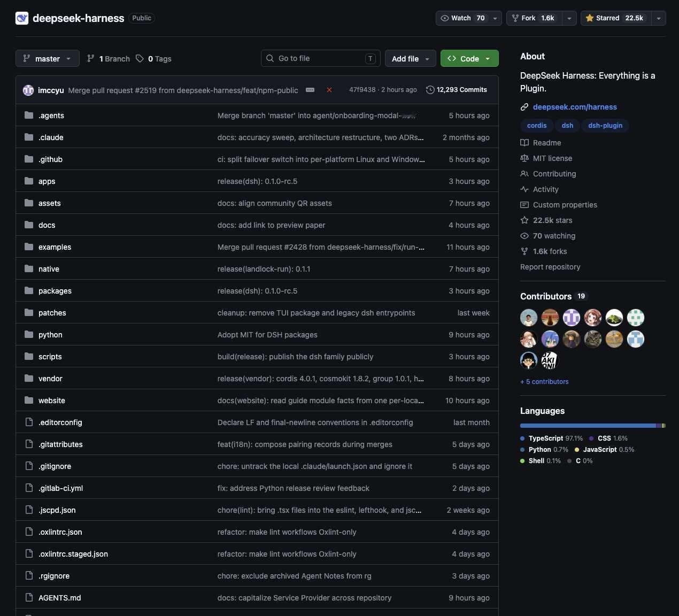Open the website folder
Screen dimensions: 679x616
coord(52,401)
